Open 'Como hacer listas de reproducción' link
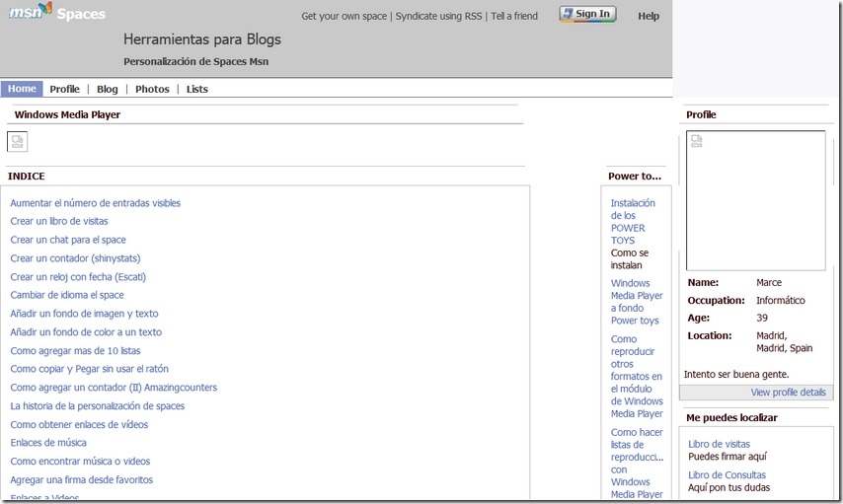 click(637, 464)
